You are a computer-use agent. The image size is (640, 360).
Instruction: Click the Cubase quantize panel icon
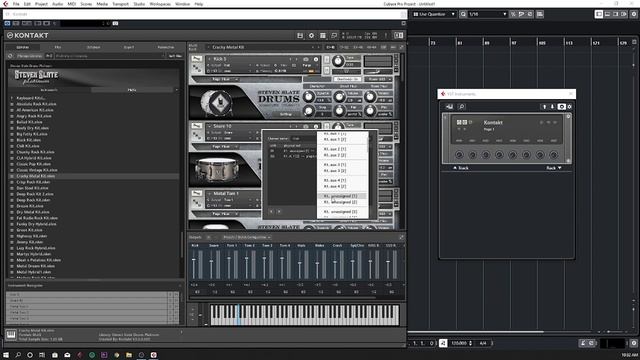click(540, 14)
